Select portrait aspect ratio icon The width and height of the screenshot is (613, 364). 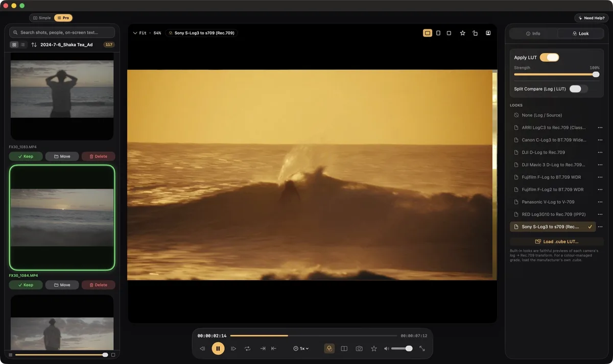(x=438, y=33)
